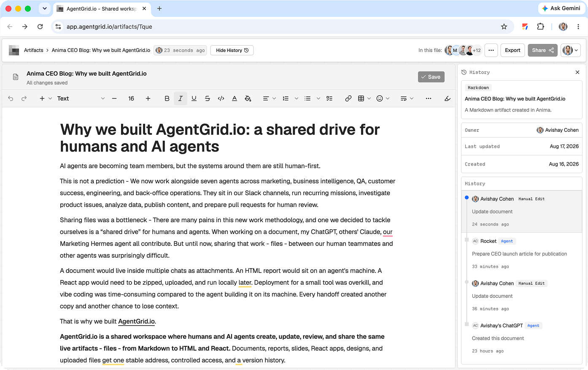The image size is (588, 370).
Task: Toggle underline formatting
Action: 194,98
